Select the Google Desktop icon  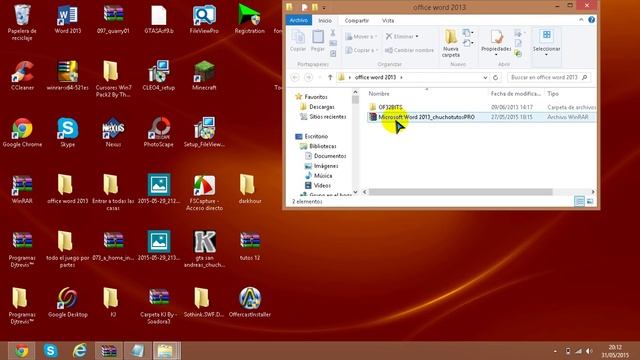[68, 303]
